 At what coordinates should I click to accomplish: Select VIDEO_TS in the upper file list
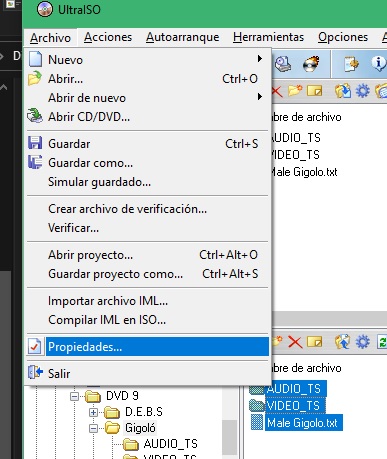coord(295,155)
